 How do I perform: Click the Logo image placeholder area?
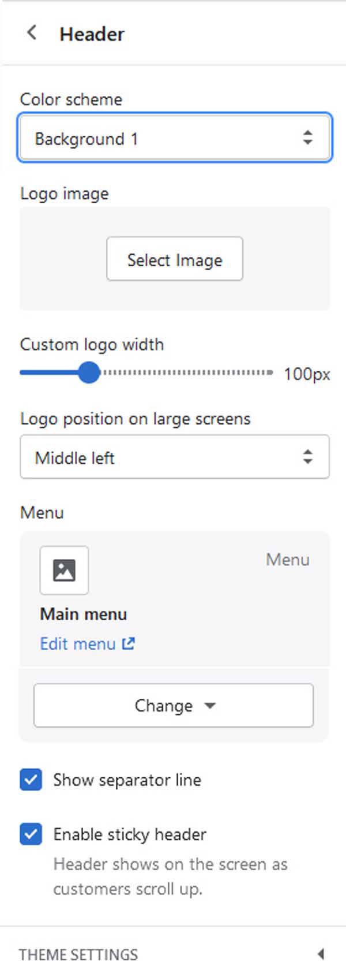175,259
